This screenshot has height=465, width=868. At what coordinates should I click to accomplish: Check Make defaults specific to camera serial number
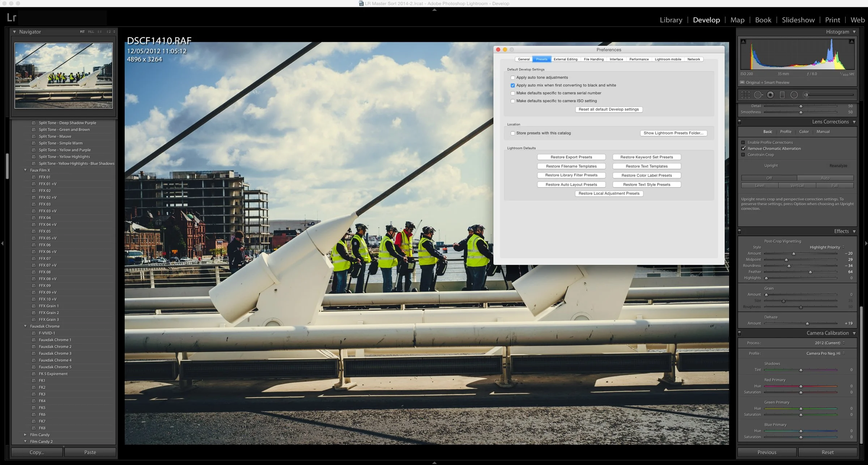(x=513, y=93)
